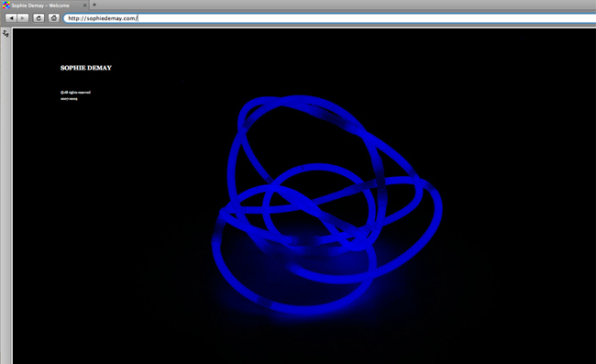Click the 2007-2009 date text

click(x=69, y=99)
